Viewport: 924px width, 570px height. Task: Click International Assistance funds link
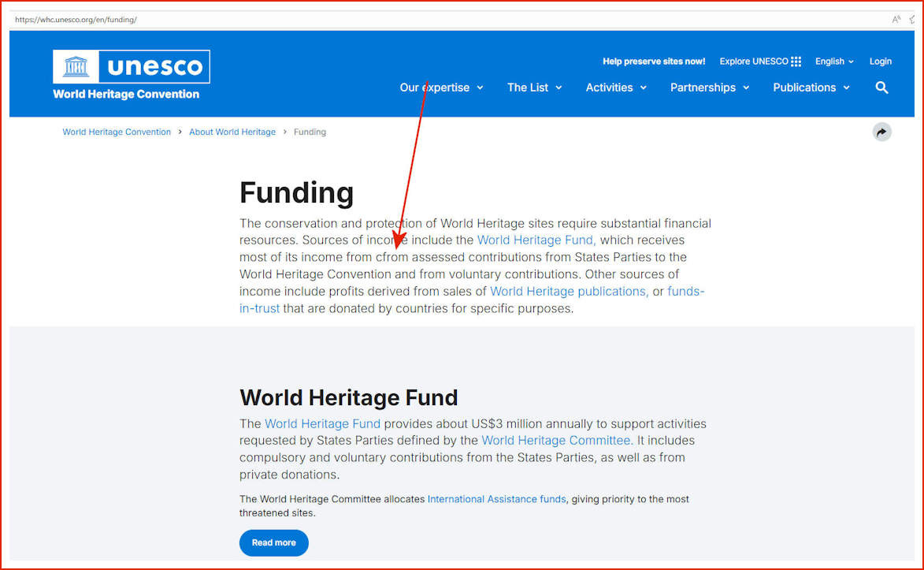[x=496, y=499]
